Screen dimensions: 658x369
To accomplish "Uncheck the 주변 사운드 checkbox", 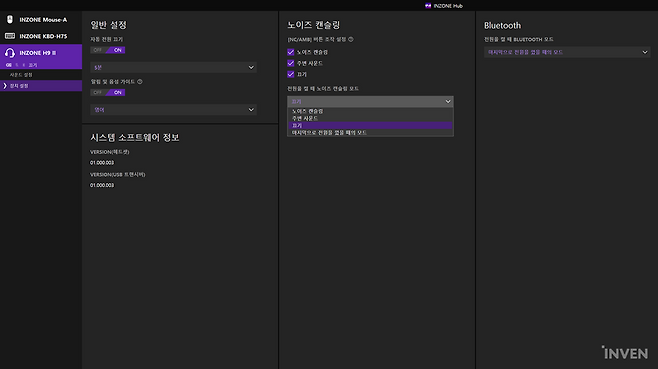I will [x=290, y=63].
